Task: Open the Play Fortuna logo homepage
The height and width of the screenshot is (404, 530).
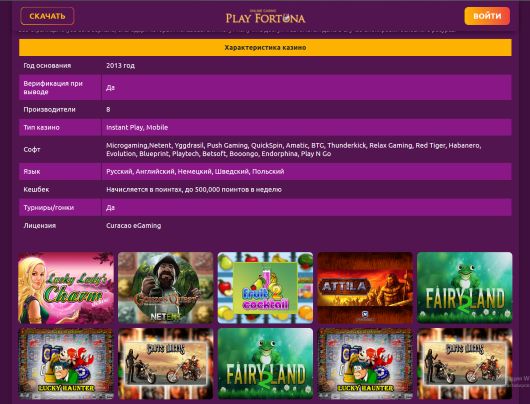Action: [x=265, y=17]
